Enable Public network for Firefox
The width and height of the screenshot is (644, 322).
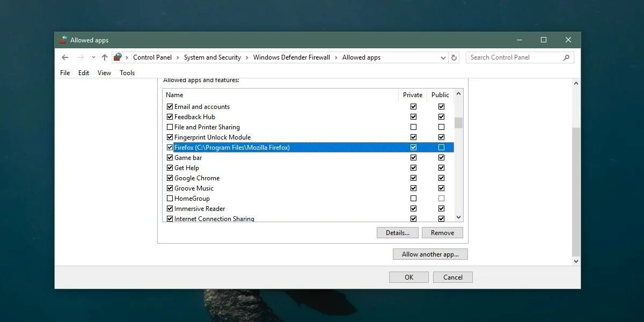(x=441, y=148)
